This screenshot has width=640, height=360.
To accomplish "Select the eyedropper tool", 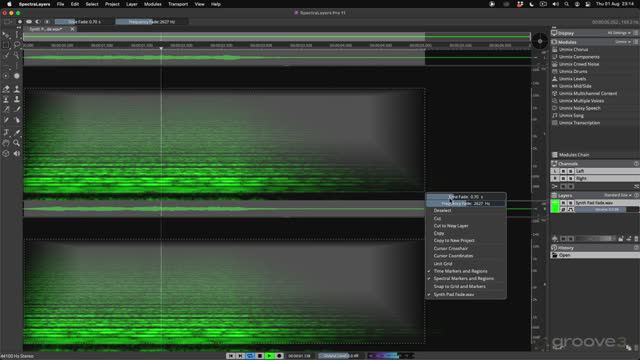I will click(x=16, y=132).
